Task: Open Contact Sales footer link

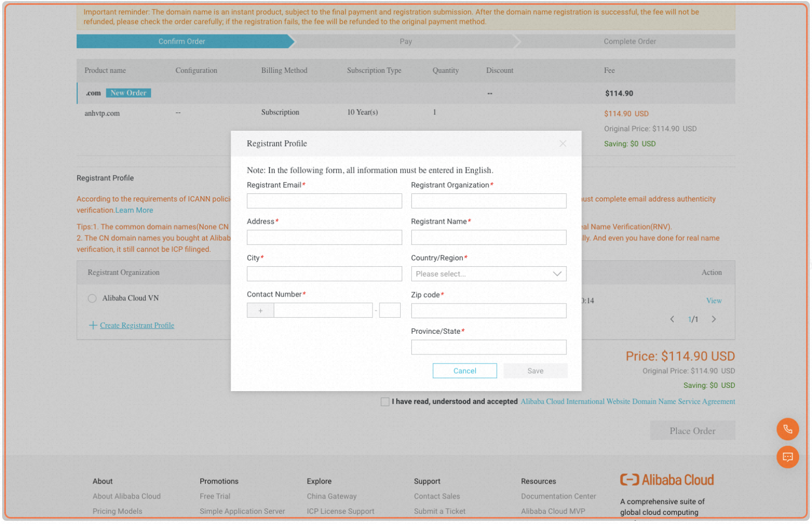Action: pyautogui.click(x=437, y=496)
